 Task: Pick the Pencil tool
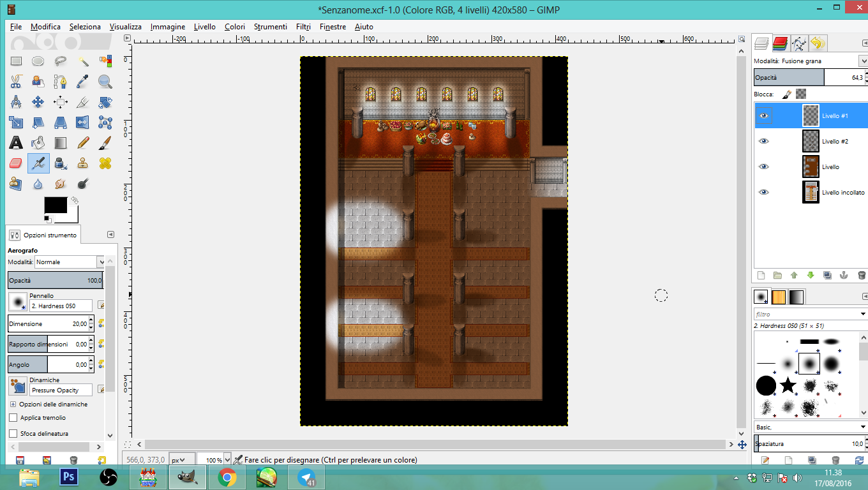click(83, 143)
